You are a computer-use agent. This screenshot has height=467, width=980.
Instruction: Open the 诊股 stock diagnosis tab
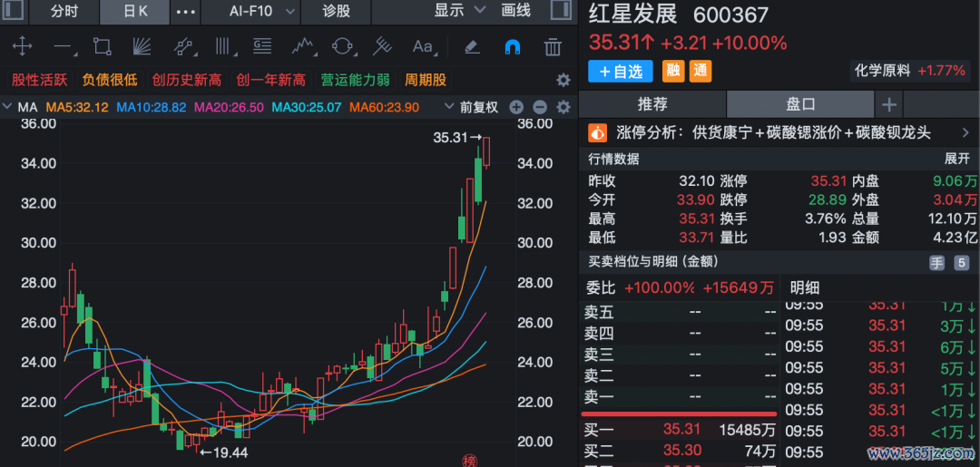(x=337, y=11)
